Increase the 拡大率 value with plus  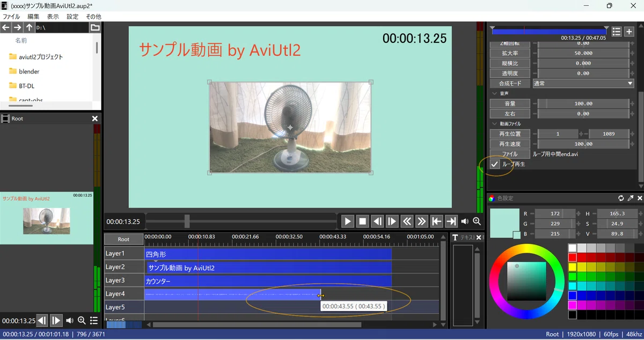coord(631,53)
